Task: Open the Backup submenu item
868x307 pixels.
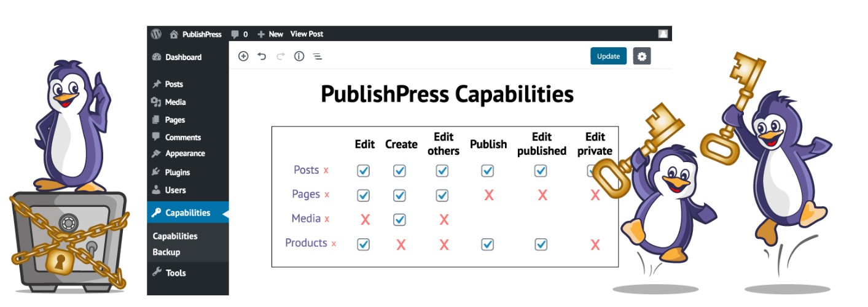Action: 166,252
